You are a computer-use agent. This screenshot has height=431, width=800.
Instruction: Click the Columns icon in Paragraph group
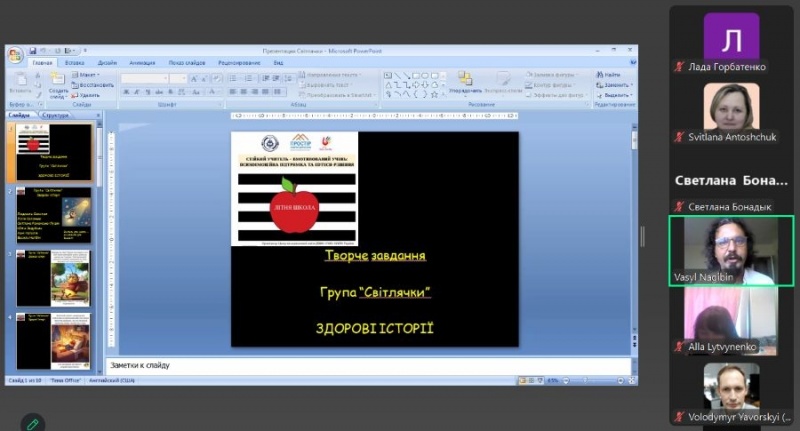(x=278, y=92)
